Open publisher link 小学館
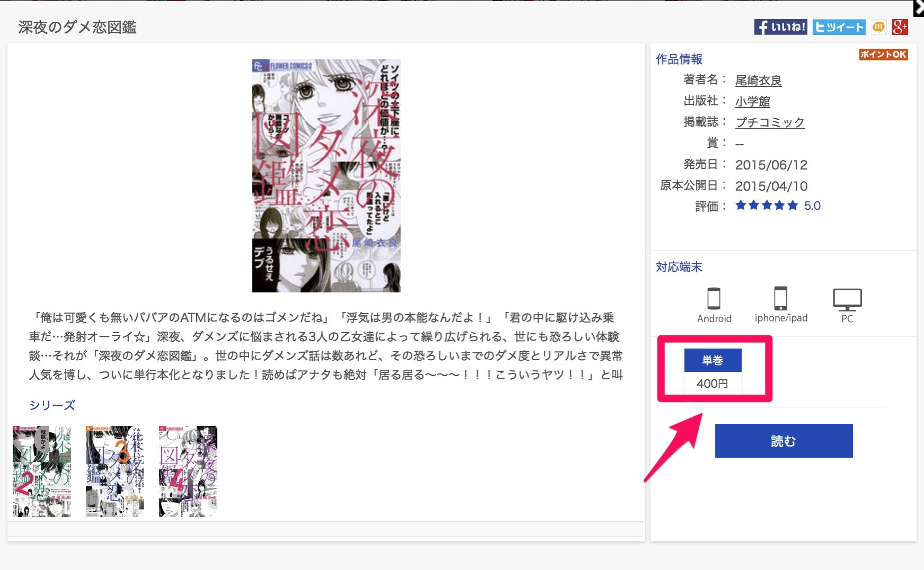 [752, 102]
